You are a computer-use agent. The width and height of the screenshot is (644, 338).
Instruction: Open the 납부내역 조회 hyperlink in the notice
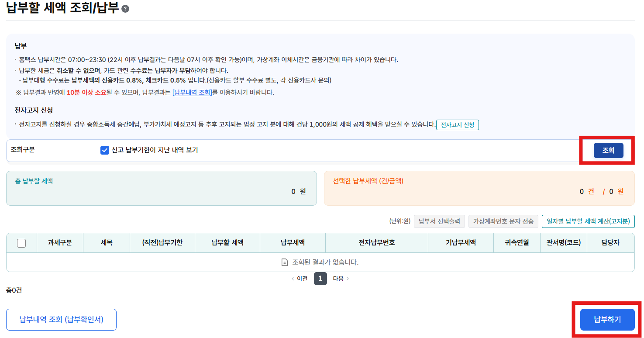192,93
